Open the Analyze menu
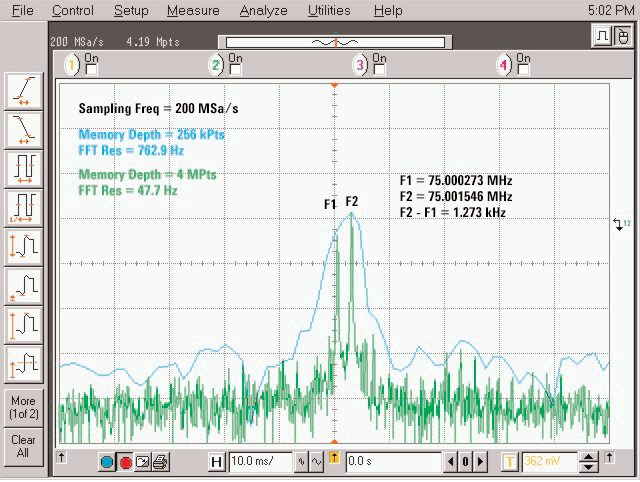 point(261,11)
